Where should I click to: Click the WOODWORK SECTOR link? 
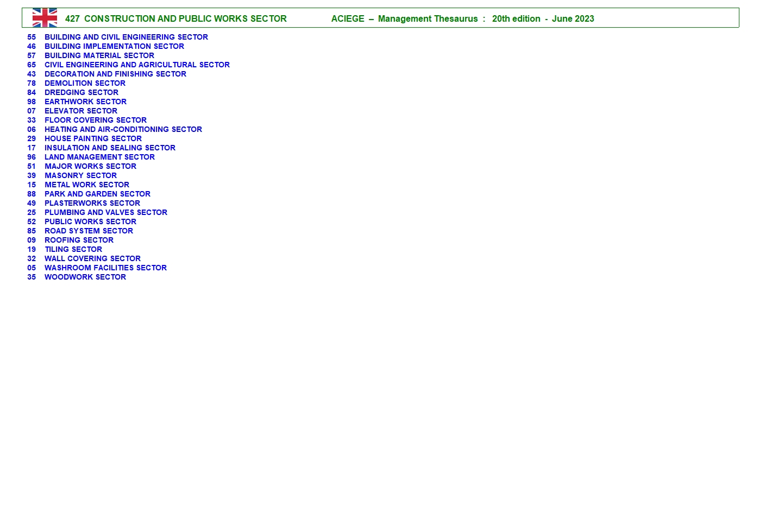85,277
